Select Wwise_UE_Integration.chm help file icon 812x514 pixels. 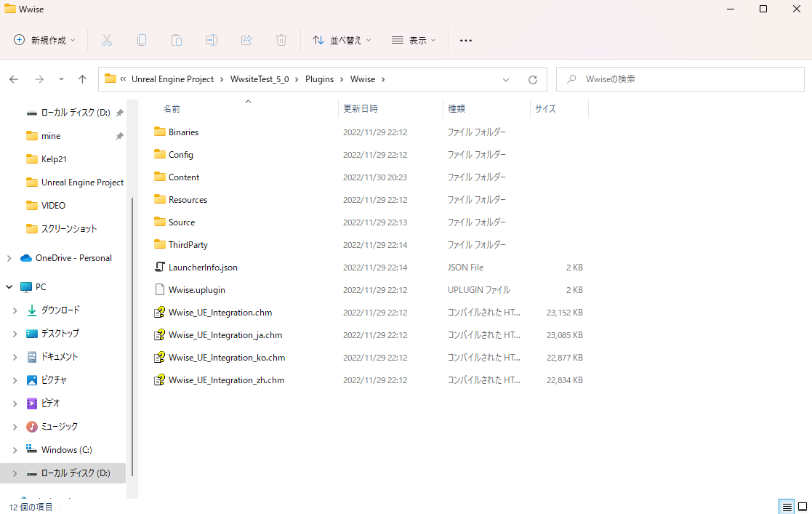159,312
